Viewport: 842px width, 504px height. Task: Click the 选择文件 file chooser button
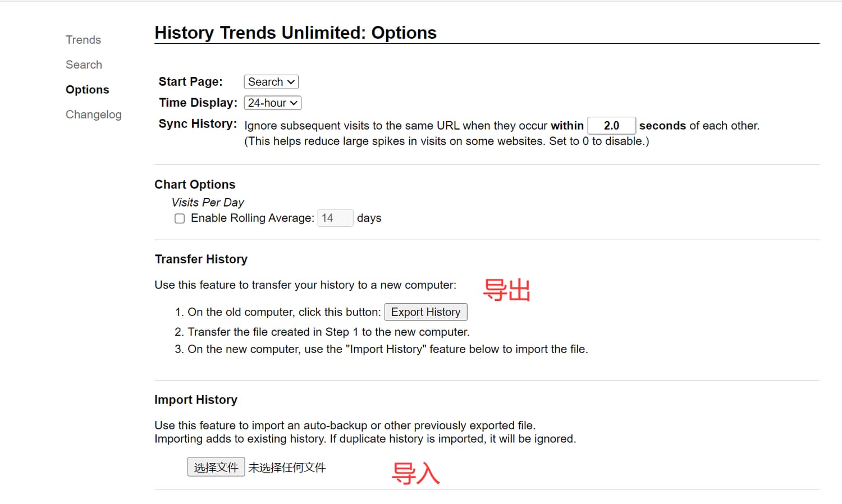click(216, 467)
